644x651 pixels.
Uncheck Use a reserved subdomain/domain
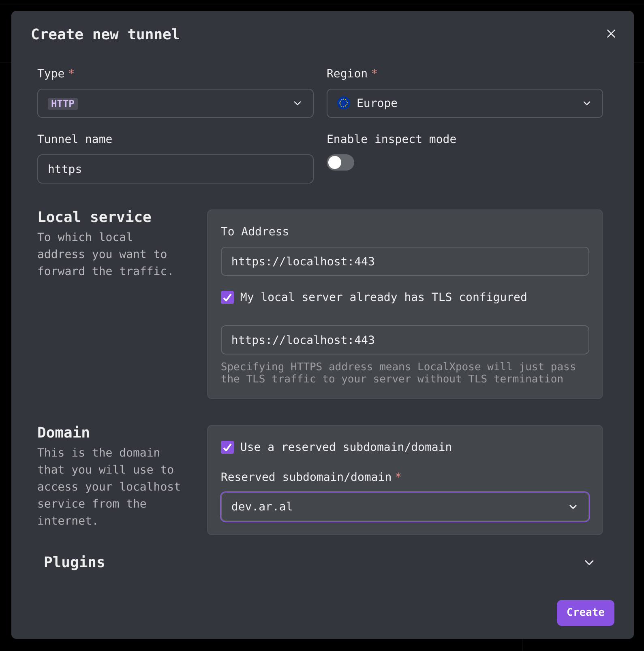[227, 447]
